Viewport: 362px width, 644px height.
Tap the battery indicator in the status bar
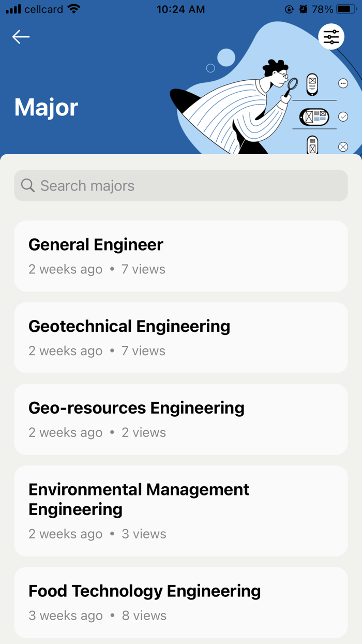pos(344,9)
